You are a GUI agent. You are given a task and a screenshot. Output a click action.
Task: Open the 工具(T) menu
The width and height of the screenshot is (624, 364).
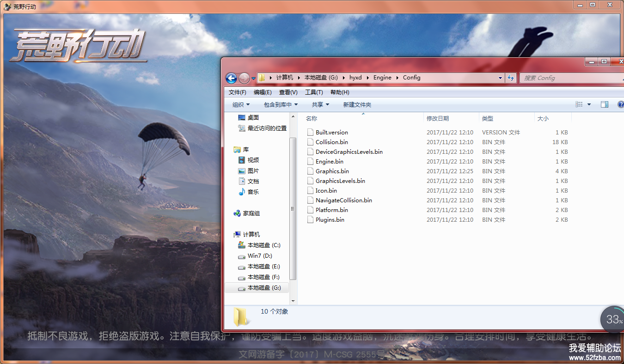(x=314, y=92)
